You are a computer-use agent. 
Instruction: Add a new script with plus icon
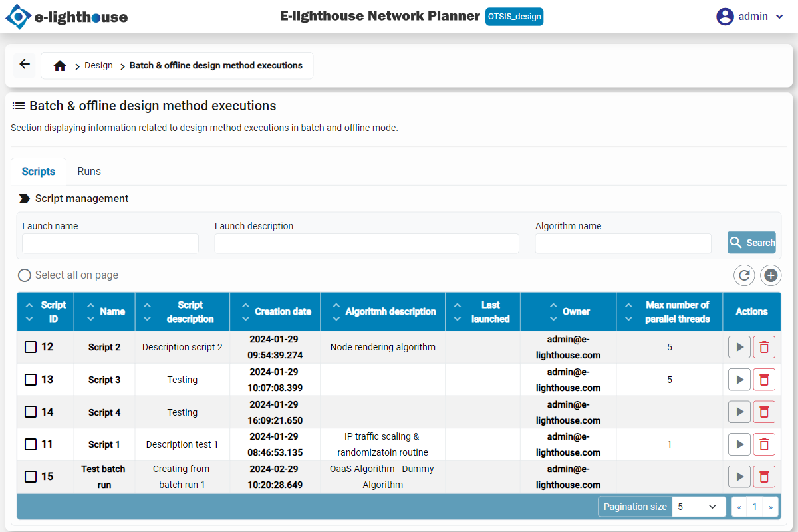(x=771, y=275)
